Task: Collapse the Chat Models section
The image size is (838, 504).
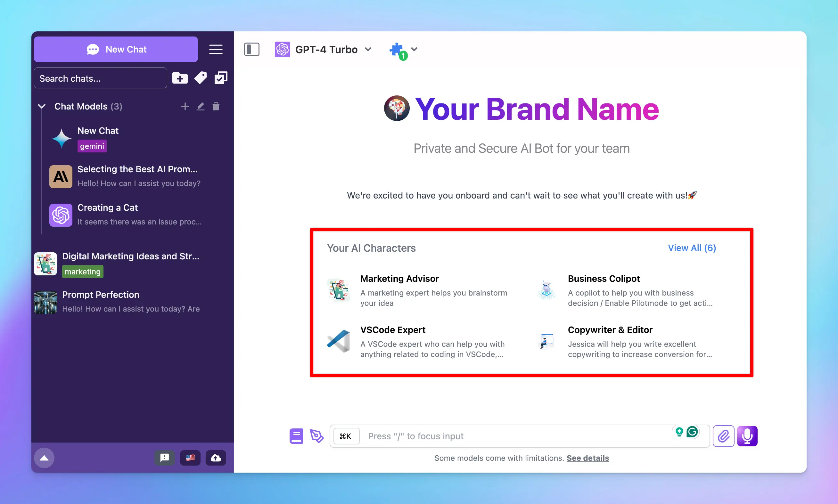Action: point(41,106)
